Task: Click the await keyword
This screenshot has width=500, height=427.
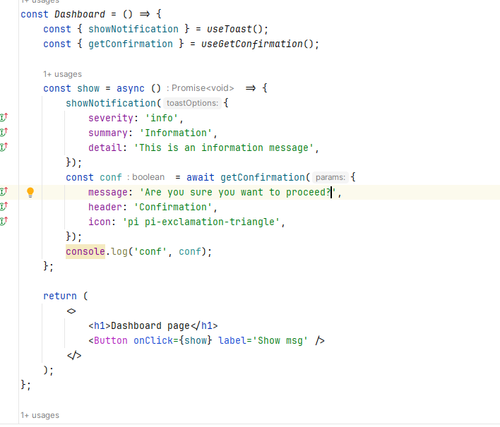Action: pos(200,177)
